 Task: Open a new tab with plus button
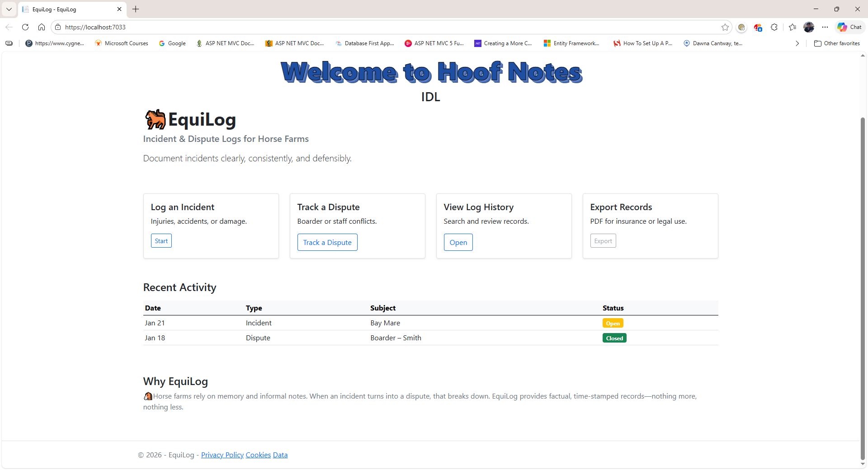pos(136,9)
